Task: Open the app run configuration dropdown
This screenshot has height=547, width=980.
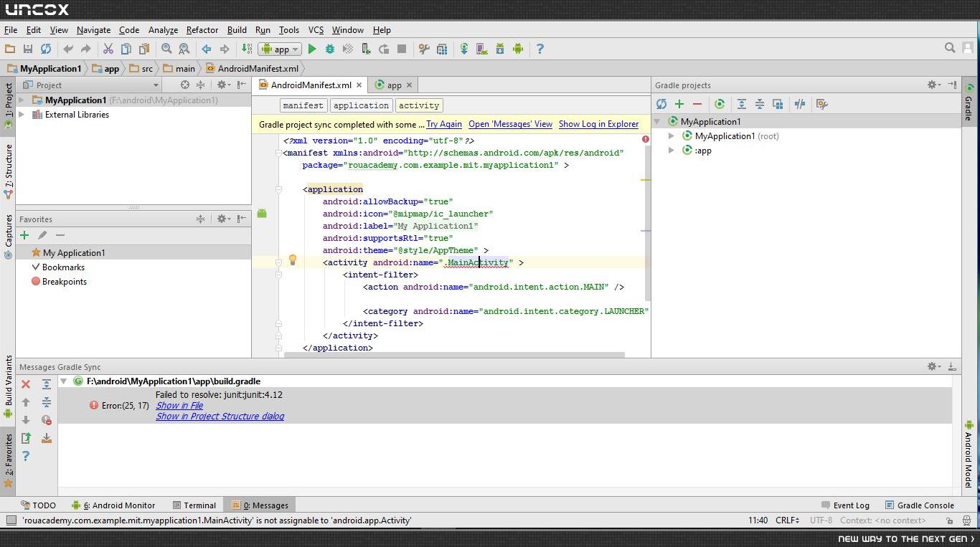Action: coord(281,49)
